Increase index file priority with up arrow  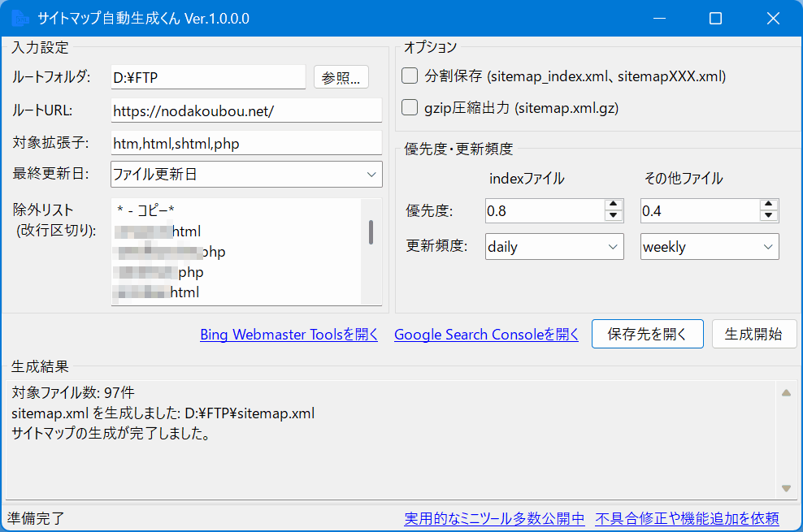coord(614,205)
